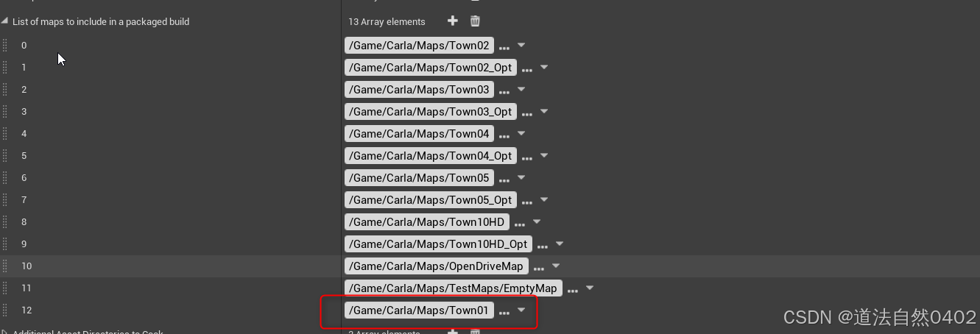Expand element options arrow for Town01
Screen dimensions: 980x334
(521, 310)
